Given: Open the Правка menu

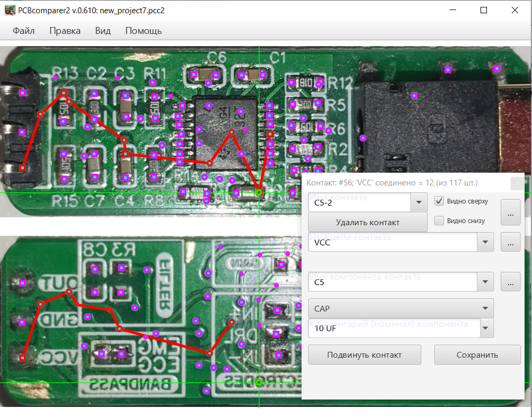Looking at the screenshot, I should (x=65, y=31).
